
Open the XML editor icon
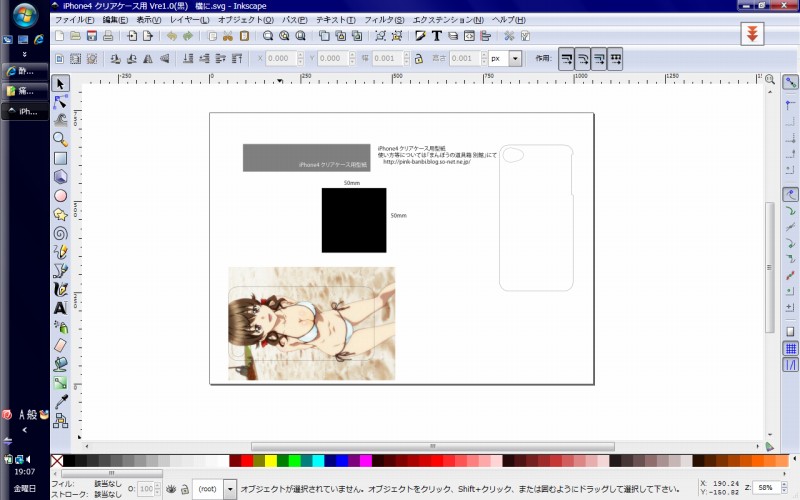click(469, 36)
